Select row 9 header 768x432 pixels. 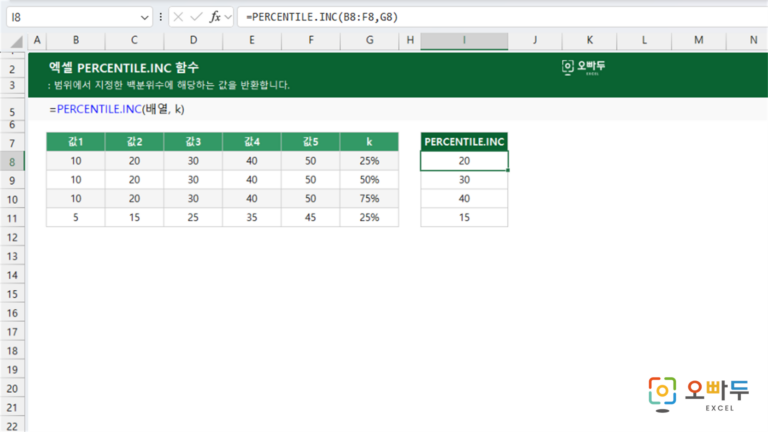(12, 181)
